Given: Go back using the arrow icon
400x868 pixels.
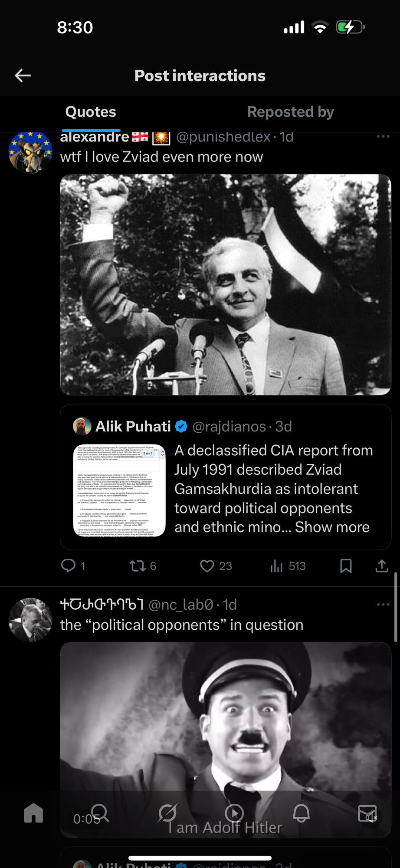Looking at the screenshot, I should pyautogui.click(x=23, y=76).
